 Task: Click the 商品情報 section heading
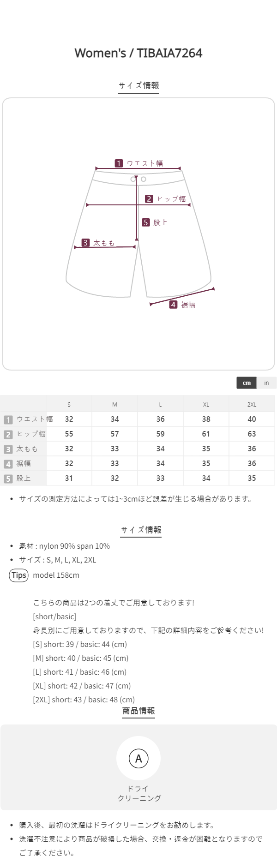click(x=138, y=711)
